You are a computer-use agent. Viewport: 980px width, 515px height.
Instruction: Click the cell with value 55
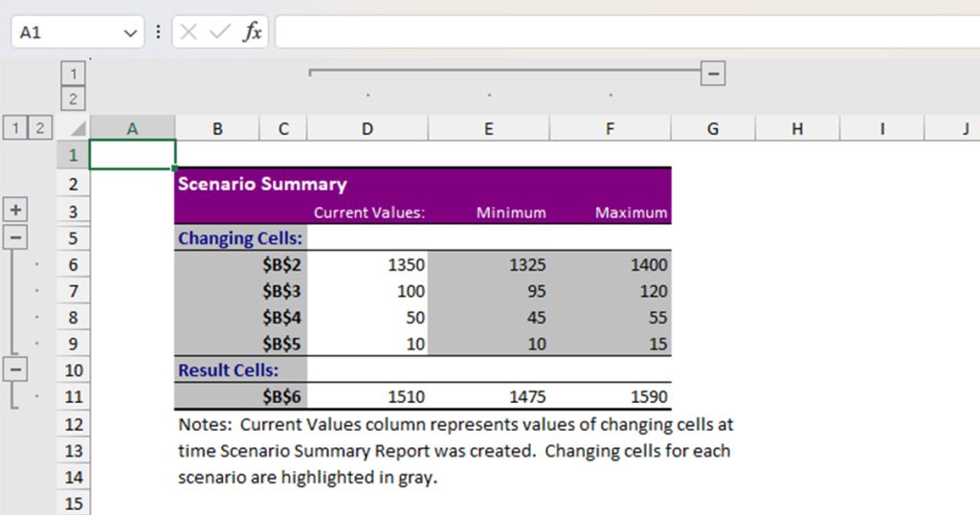pos(610,317)
